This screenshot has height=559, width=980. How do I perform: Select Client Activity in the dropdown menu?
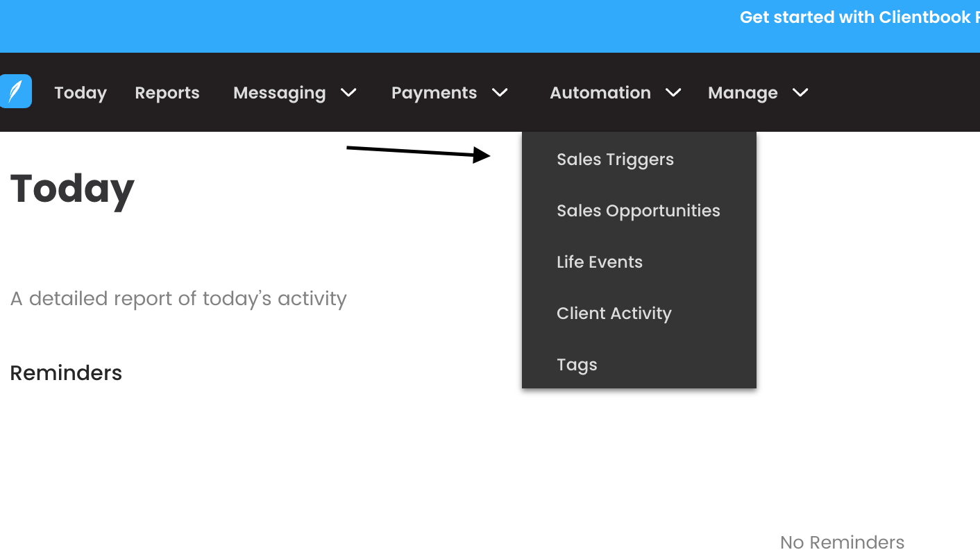(614, 313)
